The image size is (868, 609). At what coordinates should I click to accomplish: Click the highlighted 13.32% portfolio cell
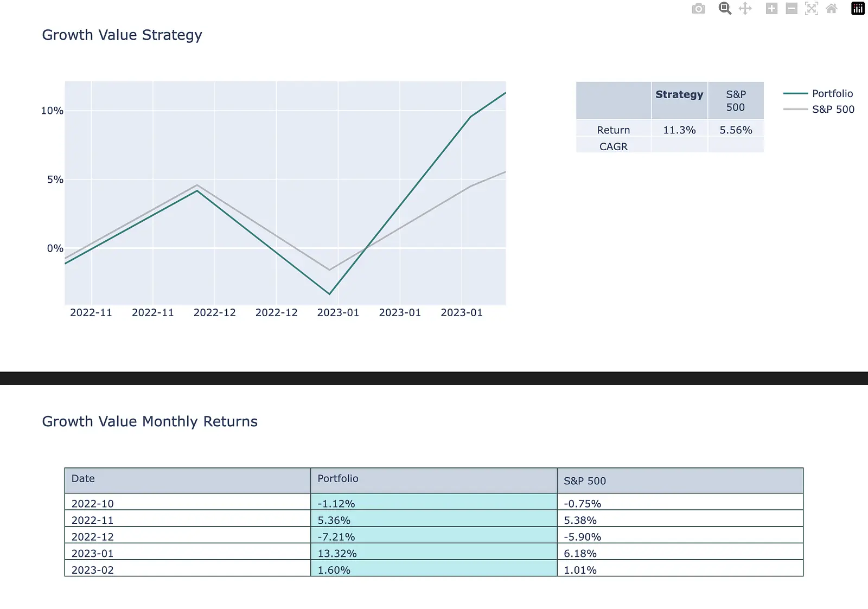click(x=434, y=553)
